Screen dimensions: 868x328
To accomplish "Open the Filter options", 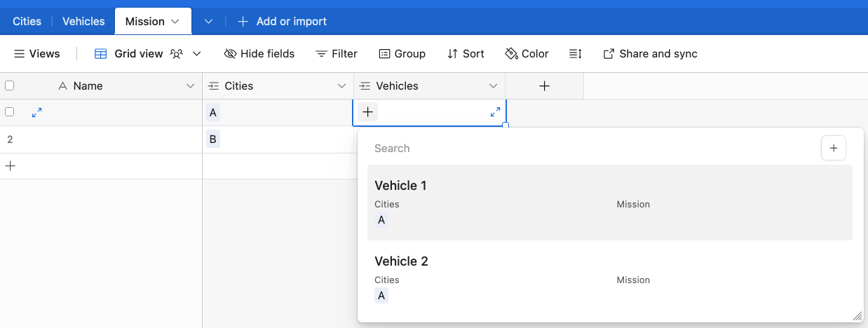I will tap(337, 53).
